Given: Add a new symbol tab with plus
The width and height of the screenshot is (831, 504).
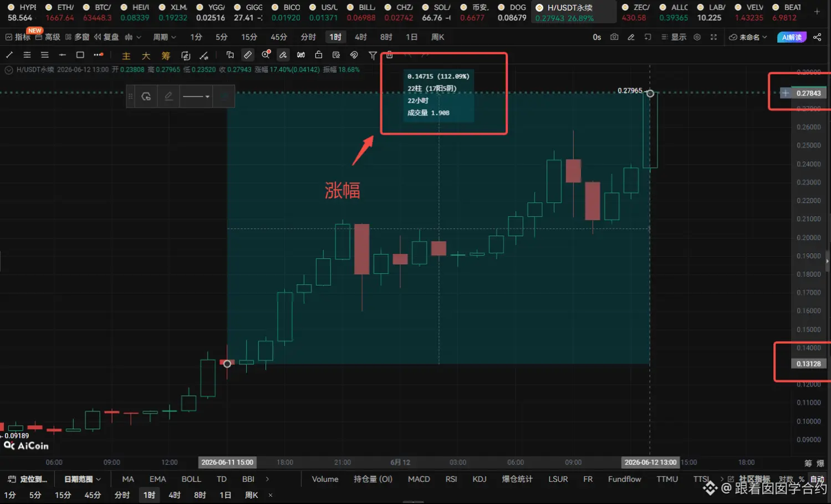Looking at the screenshot, I should coord(817,11).
